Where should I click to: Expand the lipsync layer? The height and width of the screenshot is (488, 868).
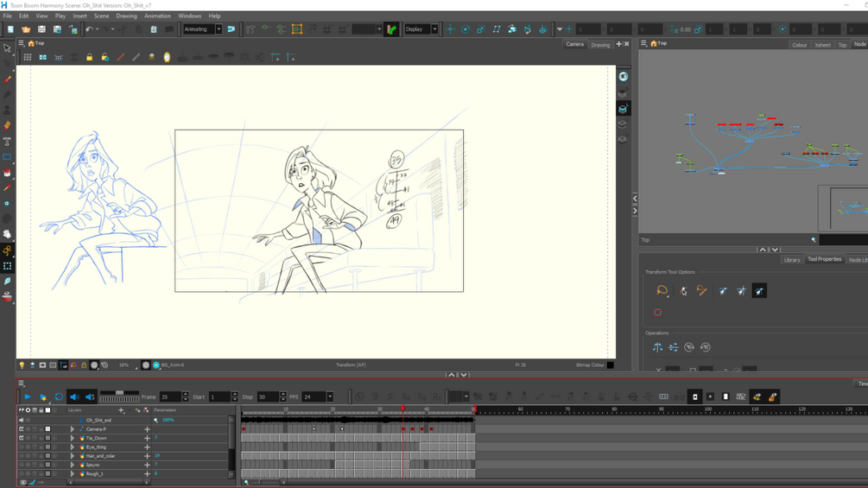pyautogui.click(x=72, y=465)
